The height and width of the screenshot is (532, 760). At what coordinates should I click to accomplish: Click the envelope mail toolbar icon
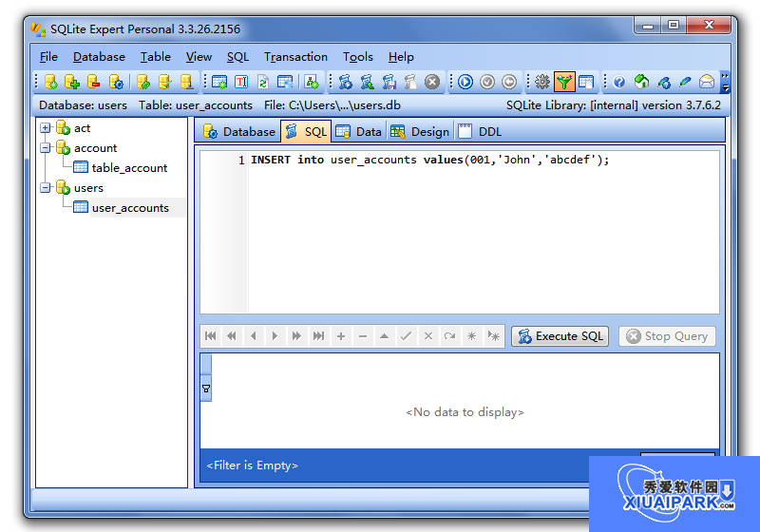point(707,82)
